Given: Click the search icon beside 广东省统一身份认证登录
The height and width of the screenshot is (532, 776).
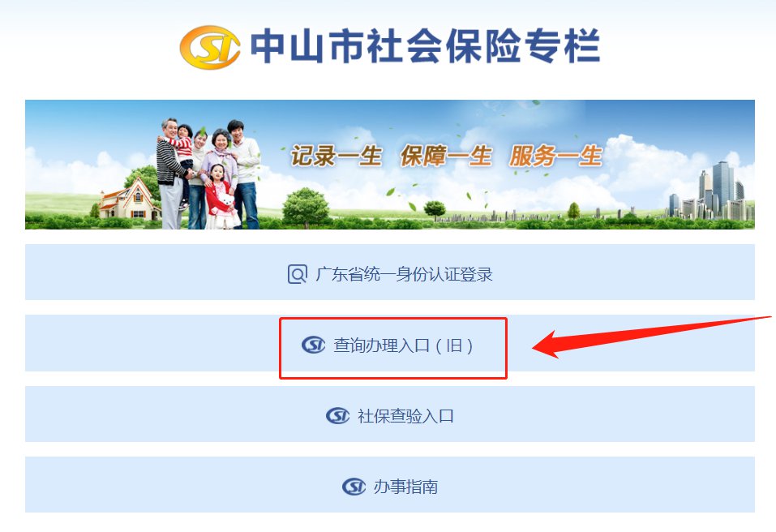Looking at the screenshot, I should click(x=297, y=274).
